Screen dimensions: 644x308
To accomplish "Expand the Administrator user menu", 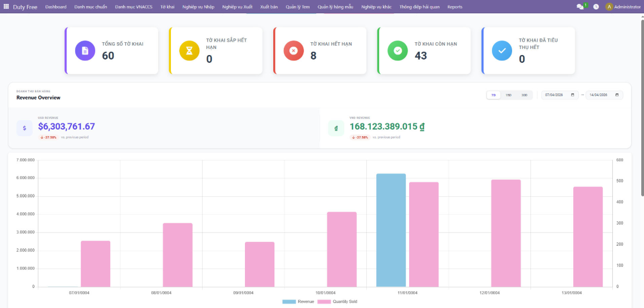I will [x=623, y=7].
